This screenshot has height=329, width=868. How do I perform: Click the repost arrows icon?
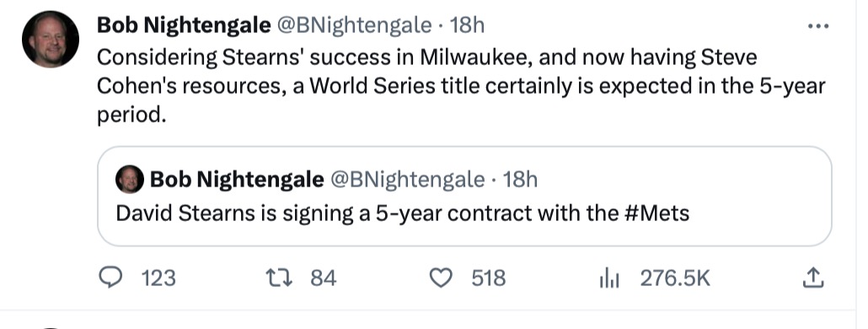[x=279, y=278]
